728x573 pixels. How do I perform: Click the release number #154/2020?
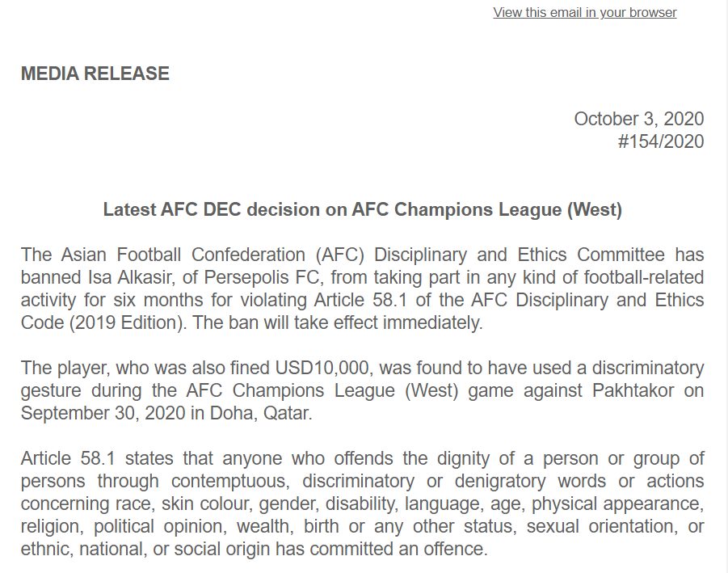(x=660, y=141)
